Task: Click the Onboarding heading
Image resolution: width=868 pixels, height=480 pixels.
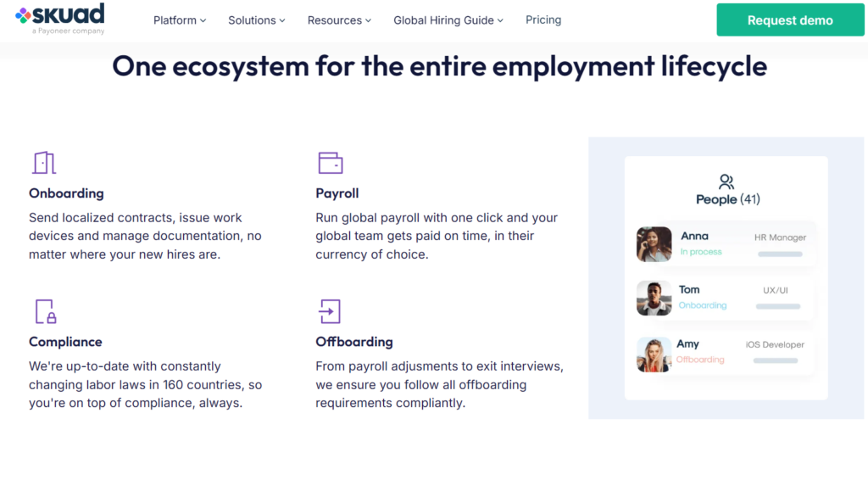Action: 66,193
